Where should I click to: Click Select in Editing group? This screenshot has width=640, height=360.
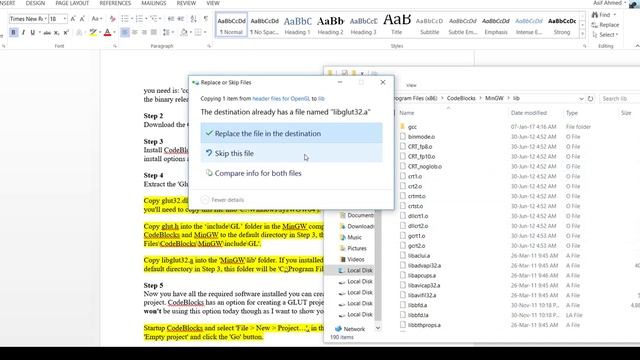click(605, 35)
